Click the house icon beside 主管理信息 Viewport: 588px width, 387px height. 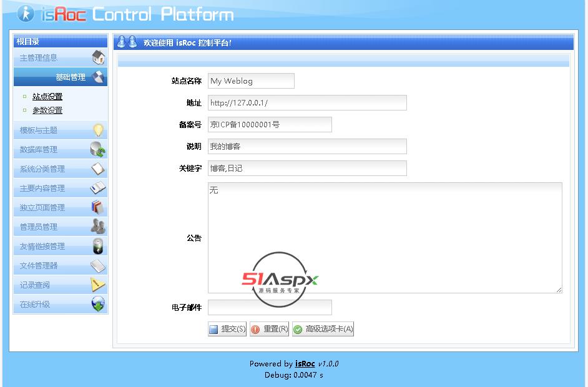pos(98,57)
